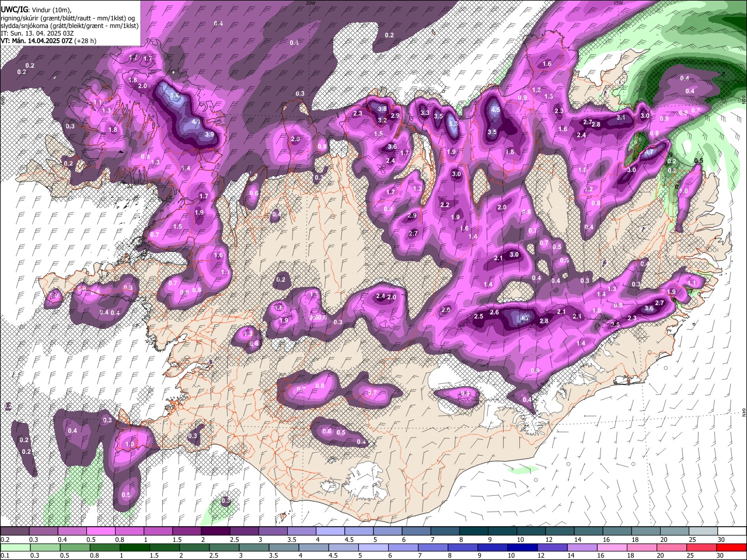Viewport: 747px width, 560px height.
Task: Click the 20W longitude label
Action: click(310, 3)
